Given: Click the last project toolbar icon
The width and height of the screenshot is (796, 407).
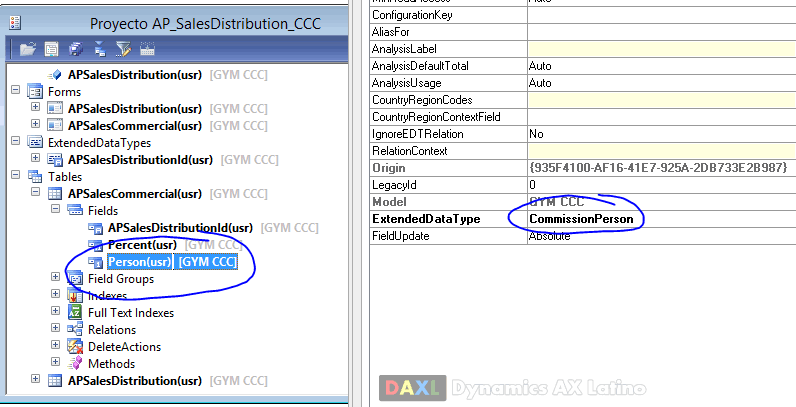Looking at the screenshot, I should click(147, 49).
